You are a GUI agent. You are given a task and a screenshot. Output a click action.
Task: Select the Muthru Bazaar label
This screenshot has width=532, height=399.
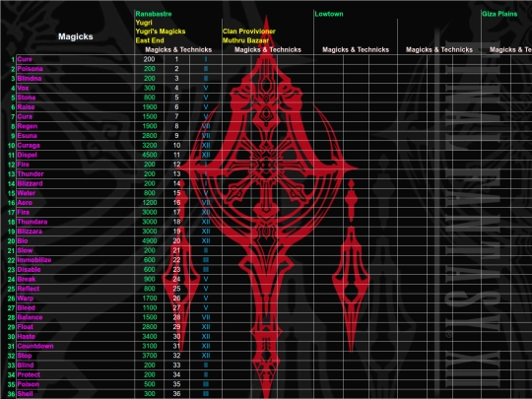(245, 40)
